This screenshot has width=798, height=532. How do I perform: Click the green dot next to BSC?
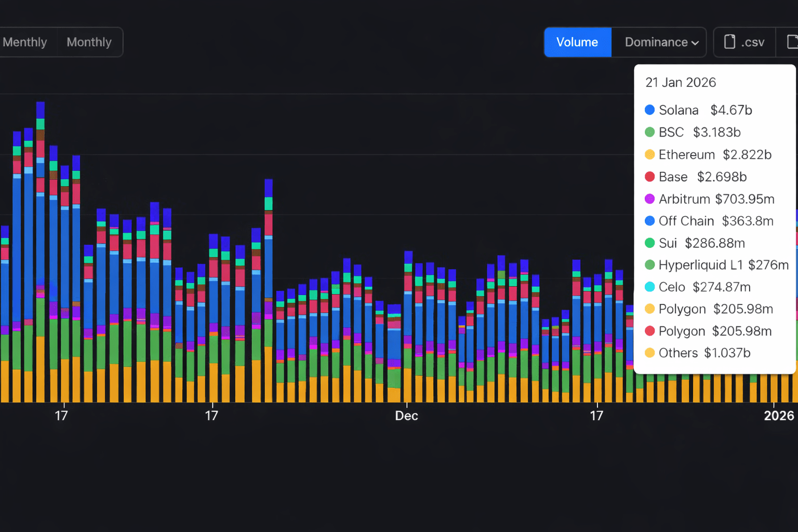[649, 132]
